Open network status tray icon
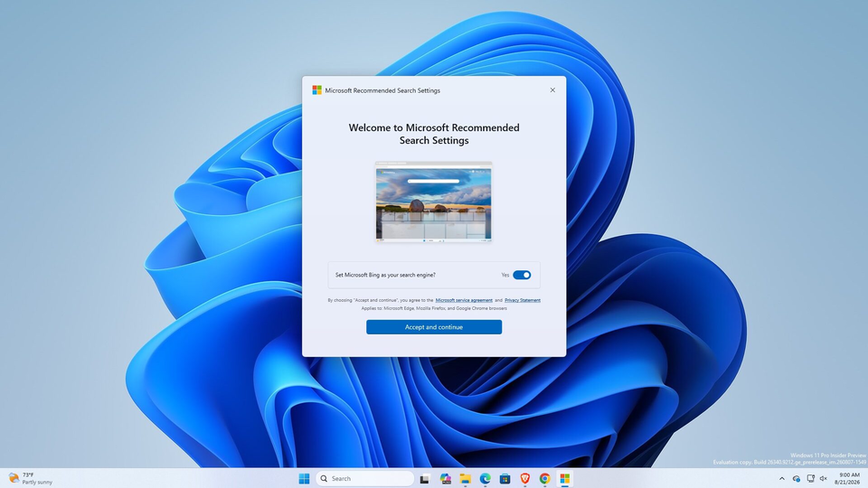Screen dimensions: 868x488 pyautogui.click(x=810, y=479)
